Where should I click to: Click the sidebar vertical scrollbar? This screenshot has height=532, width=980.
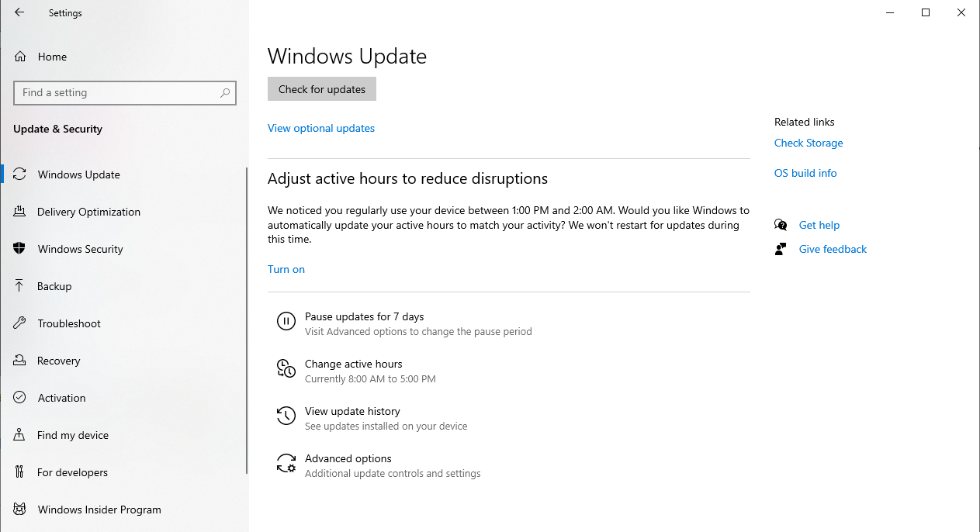[247, 320]
